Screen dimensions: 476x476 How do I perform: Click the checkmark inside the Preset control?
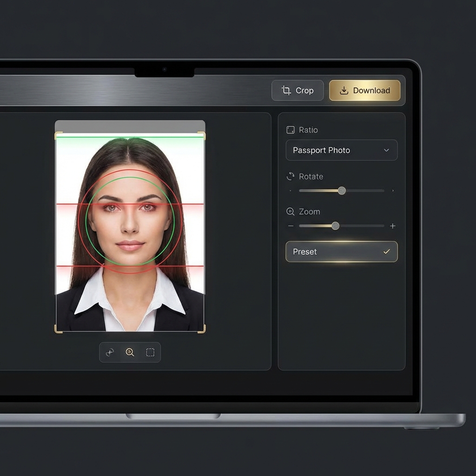(386, 251)
